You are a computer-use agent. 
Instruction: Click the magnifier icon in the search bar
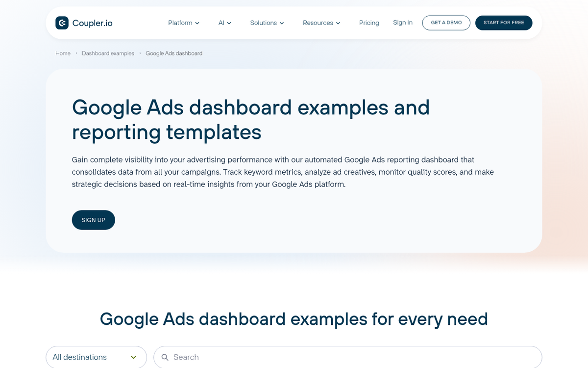tap(165, 357)
